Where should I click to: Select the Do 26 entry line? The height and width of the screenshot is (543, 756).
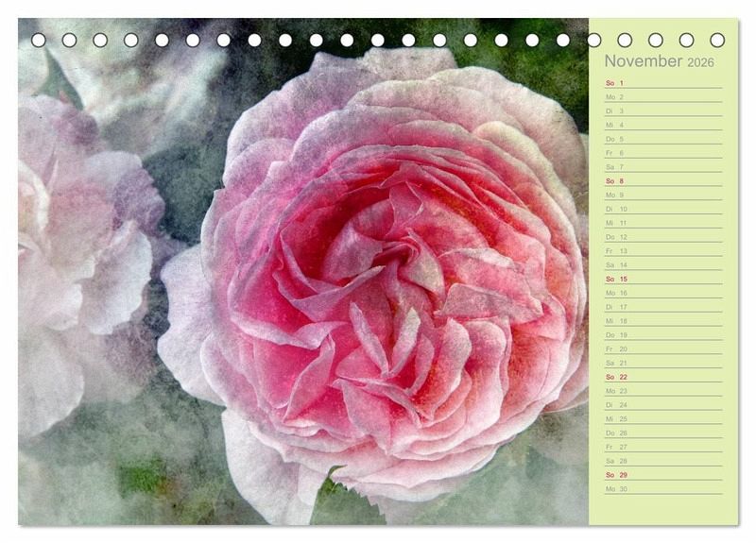tap(662, 433)
